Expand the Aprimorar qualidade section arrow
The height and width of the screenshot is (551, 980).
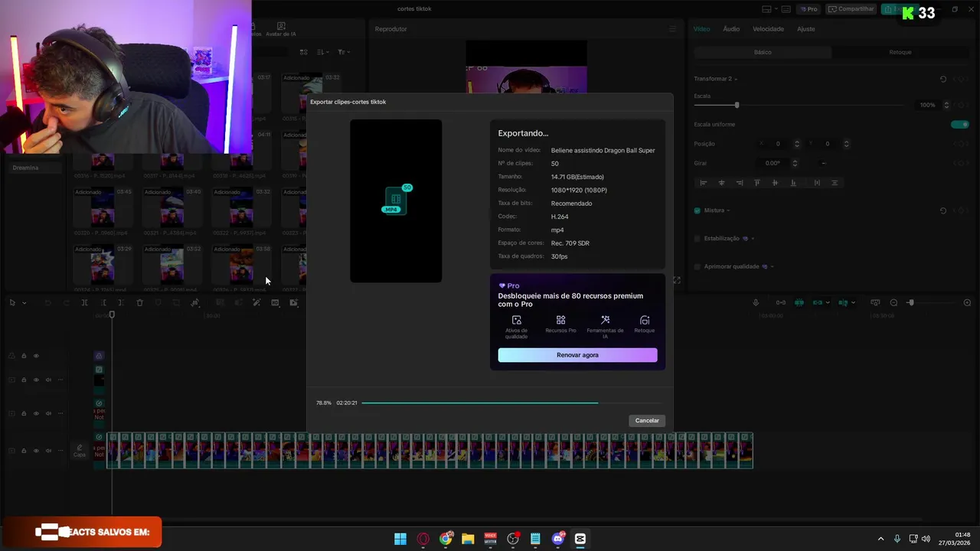coord(773,266)
